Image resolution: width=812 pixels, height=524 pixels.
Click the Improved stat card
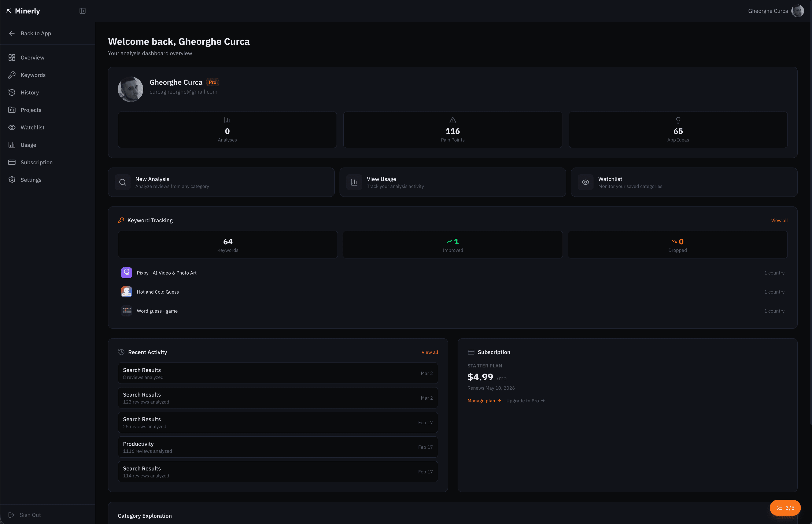pyautogui.click(x=453, y=245)
